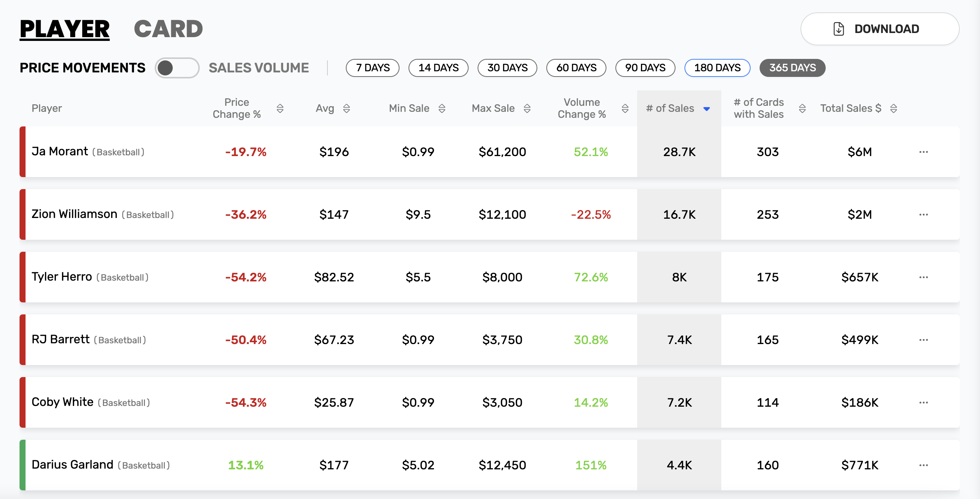Select the 60 DAYS range
980x499 pixels.
coord(576,68)
